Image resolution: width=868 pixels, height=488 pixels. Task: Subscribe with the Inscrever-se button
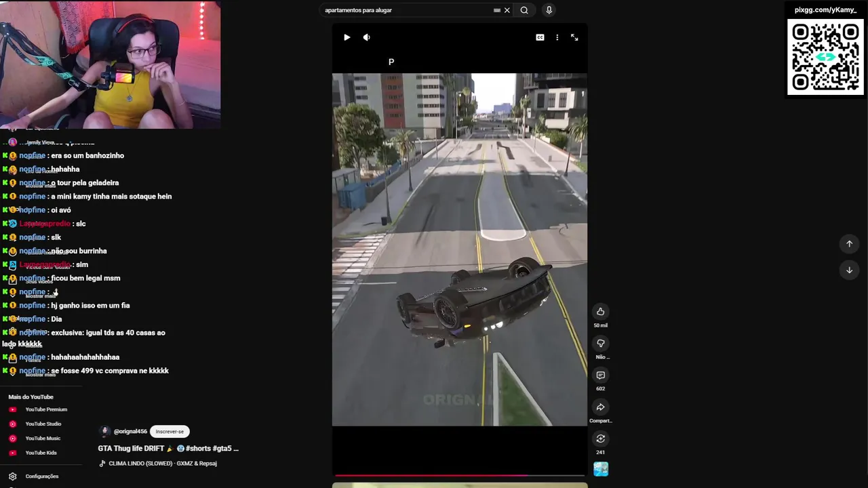coord(170,432)
